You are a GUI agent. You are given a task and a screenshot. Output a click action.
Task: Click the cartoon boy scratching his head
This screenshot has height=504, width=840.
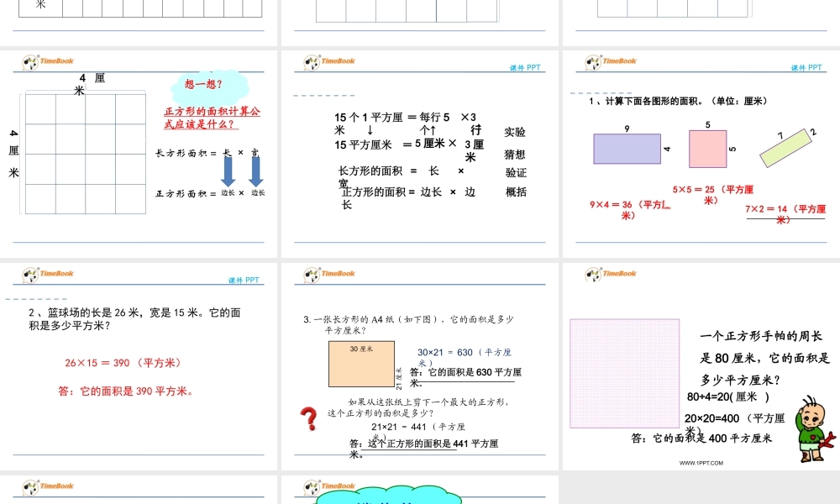(814, 429)
